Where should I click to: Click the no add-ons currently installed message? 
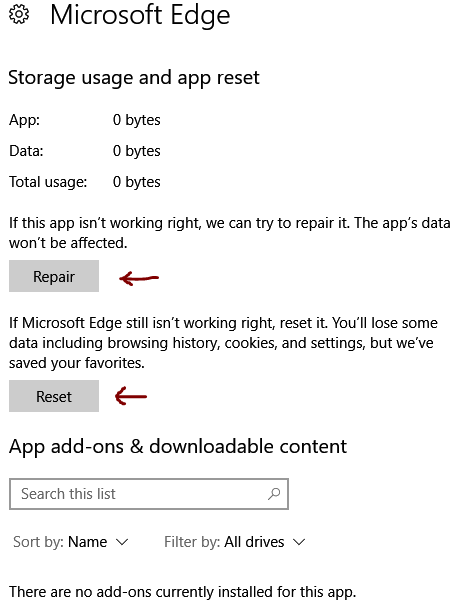pos(183,592)
